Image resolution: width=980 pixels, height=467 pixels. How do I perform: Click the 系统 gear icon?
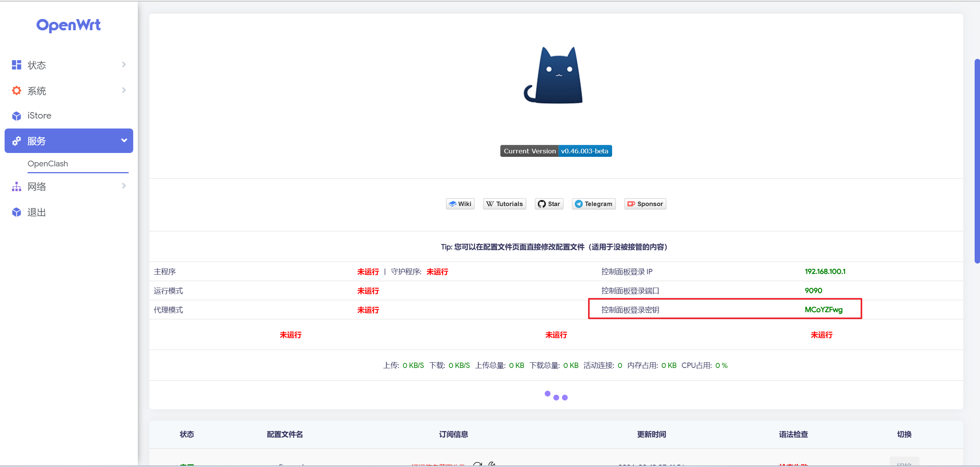click(16, 91)
